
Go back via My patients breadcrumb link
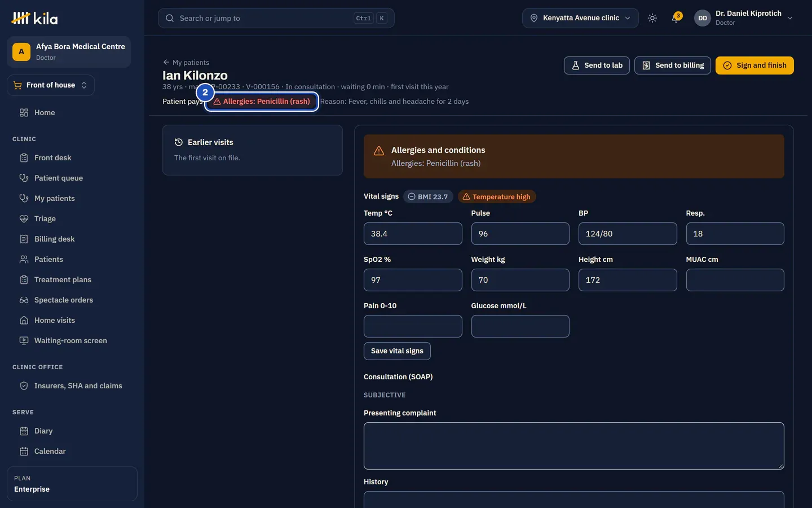186,63
